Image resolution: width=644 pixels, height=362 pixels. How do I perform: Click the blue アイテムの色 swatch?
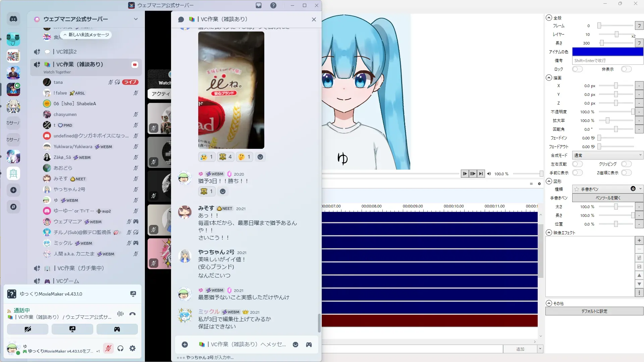607,52
